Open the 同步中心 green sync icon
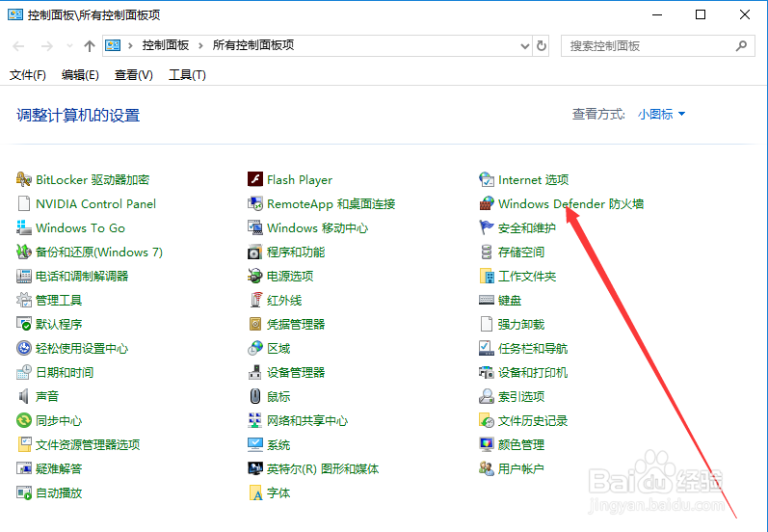The image size is (768, 532). (x=23, y=420)
